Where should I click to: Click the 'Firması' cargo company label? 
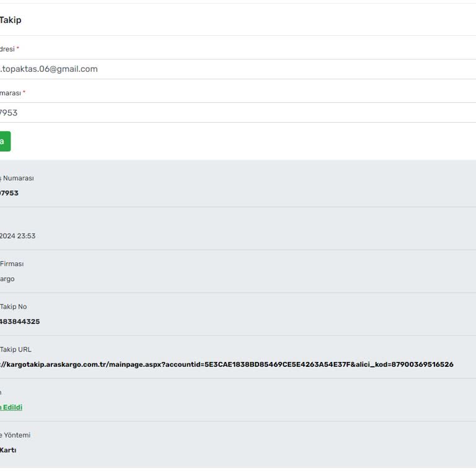[x=12, y=264]
